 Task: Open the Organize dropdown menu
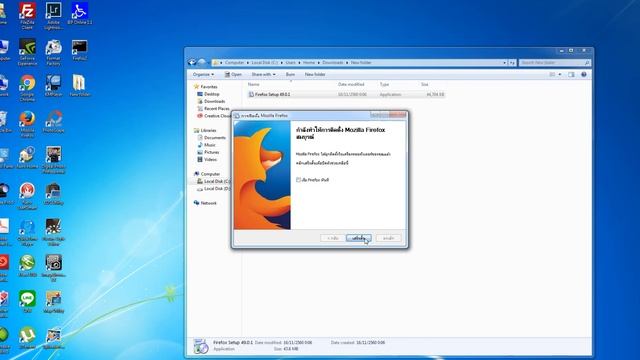(x=203, y=74)
